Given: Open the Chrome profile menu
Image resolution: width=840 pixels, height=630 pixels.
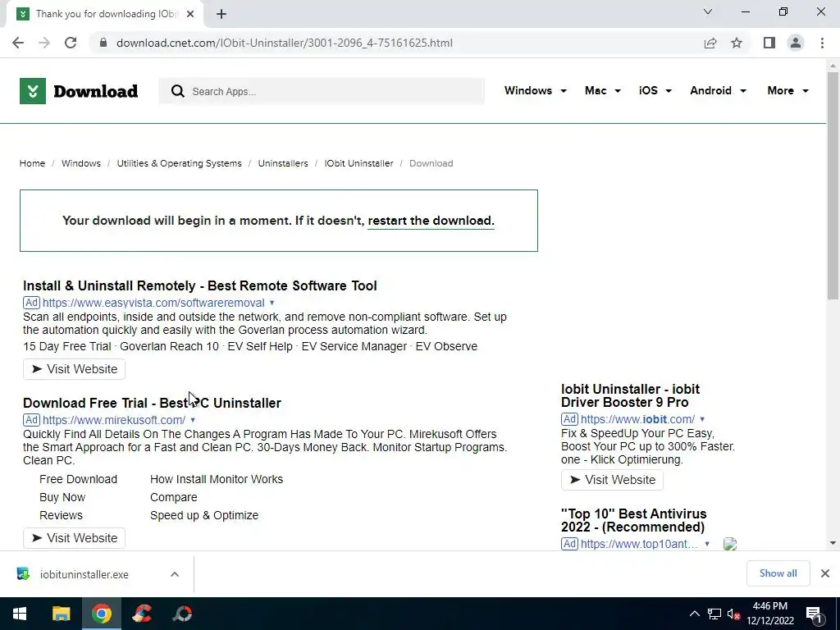Looking at the screenshot, I should click(796, 43).
